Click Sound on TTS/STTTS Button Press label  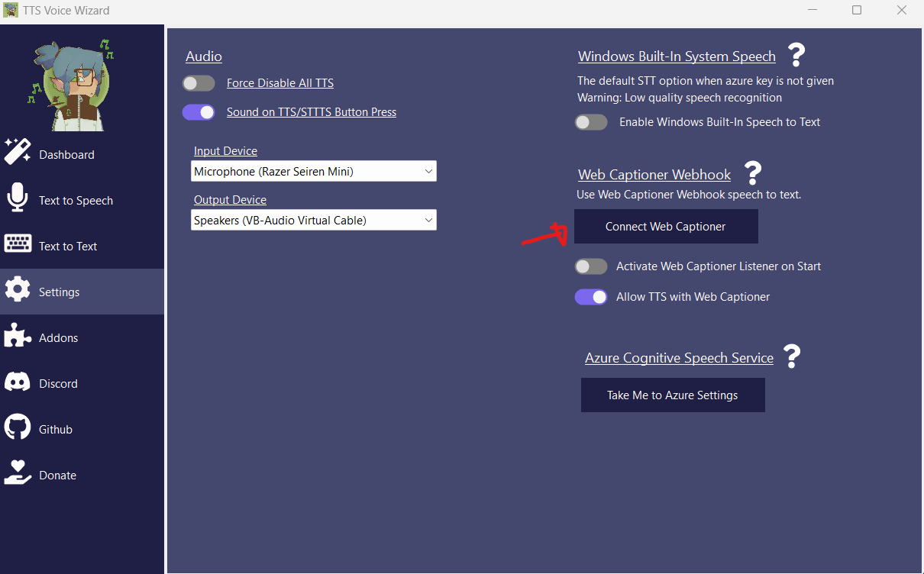(312, 112)
